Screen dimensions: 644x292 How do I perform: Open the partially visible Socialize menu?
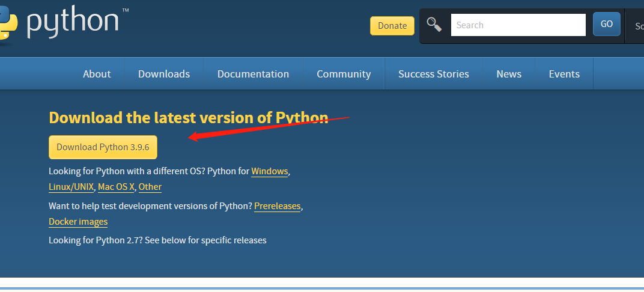point(639,26)
